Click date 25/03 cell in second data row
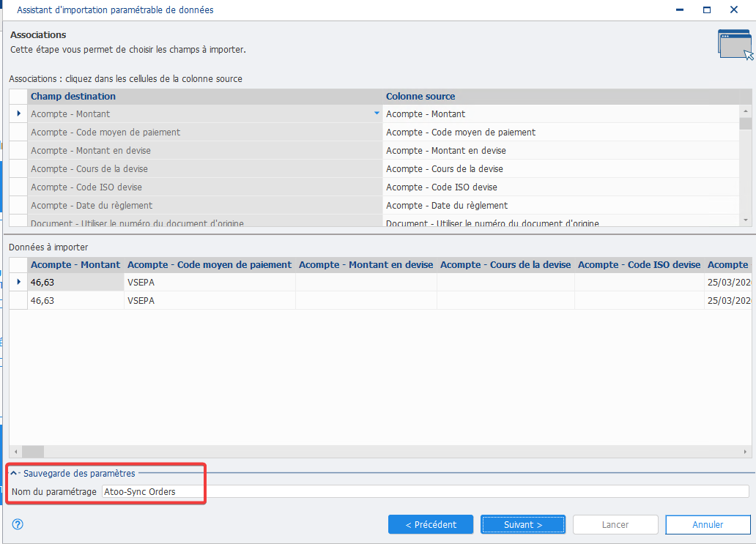756x544 pixels. (728, 301)
